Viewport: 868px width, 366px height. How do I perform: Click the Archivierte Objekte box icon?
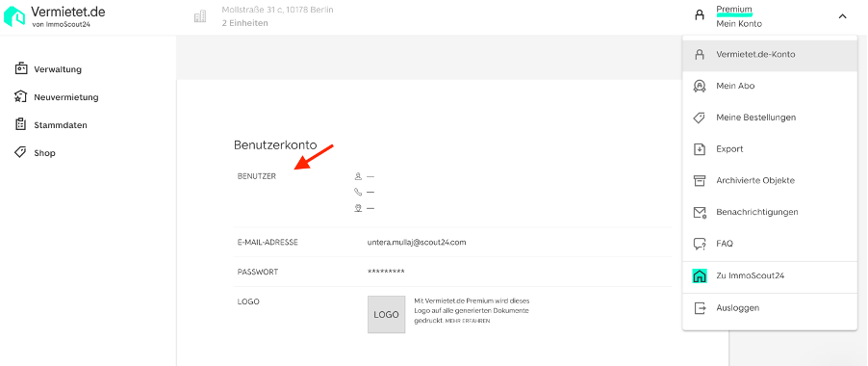(x=700, y=180)
